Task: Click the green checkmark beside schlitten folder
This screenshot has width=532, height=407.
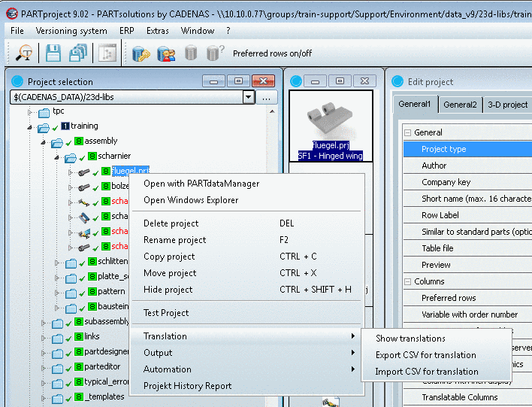Action: pyautogui.click(x=82, y=263)
